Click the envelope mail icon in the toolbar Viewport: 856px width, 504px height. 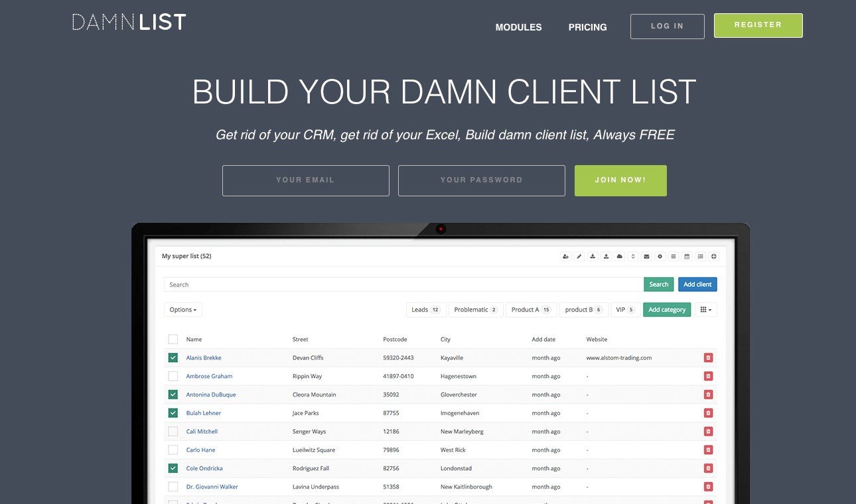[646, 256]
